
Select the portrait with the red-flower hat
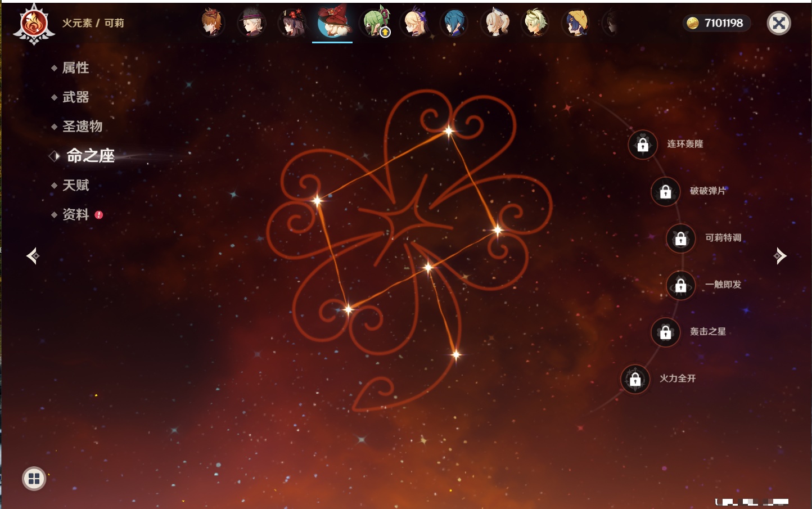click(292, 23)
